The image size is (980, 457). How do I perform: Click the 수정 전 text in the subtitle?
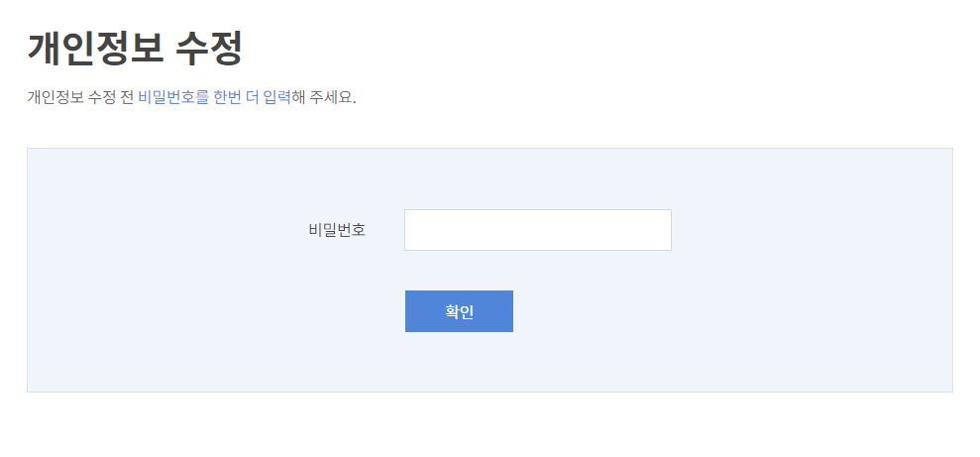[x=111, y=98]
